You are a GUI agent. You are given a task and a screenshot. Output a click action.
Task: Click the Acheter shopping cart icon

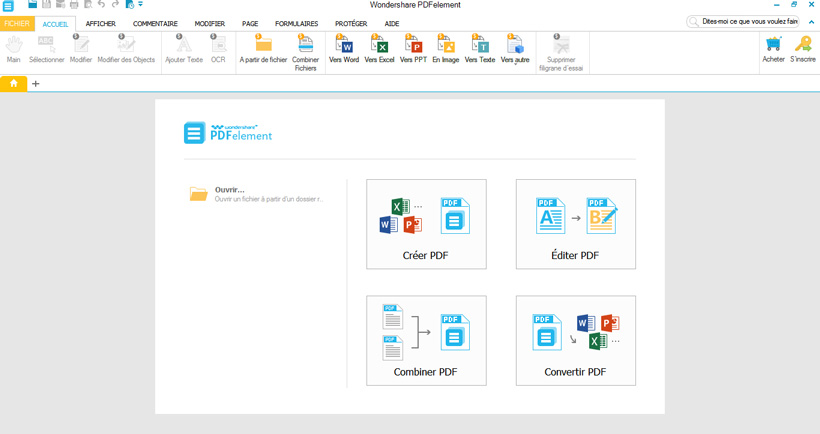click(773, 44)
